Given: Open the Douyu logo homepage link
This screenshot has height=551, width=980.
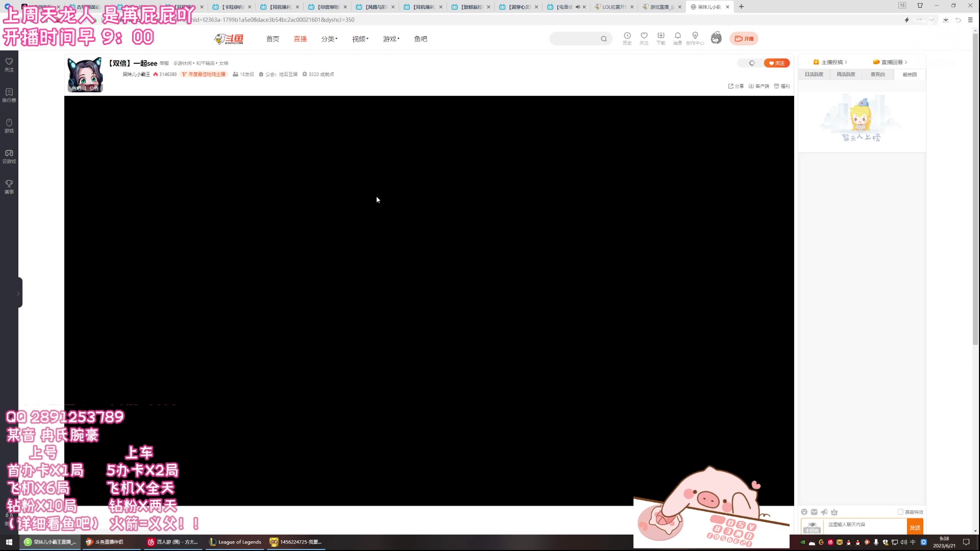Looking at the screenshot, I should (229, 39).
